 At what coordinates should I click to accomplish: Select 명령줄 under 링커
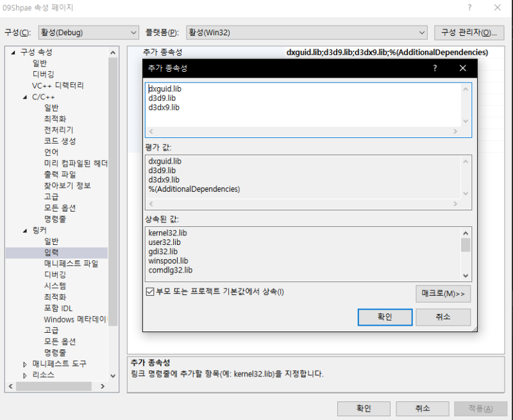pyautogui.click(x=55, y=353)
